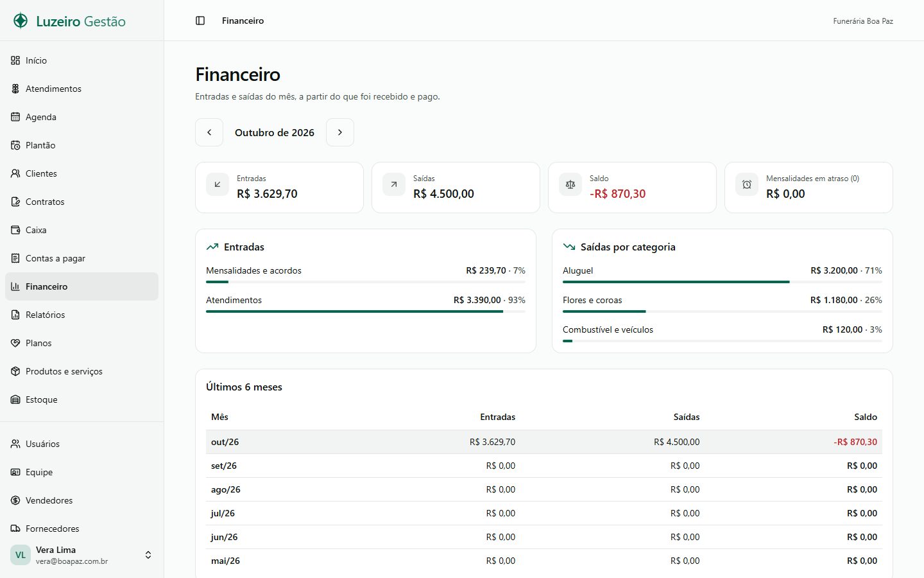Screen dimensions: 924x578
Task: Advance to next month with right chevron
Action: coord(340,132)
